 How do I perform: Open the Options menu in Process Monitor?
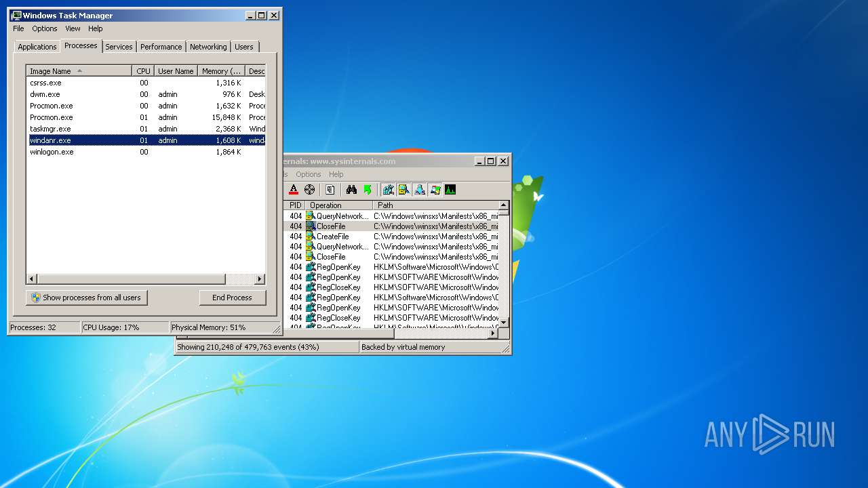[308, 174]
